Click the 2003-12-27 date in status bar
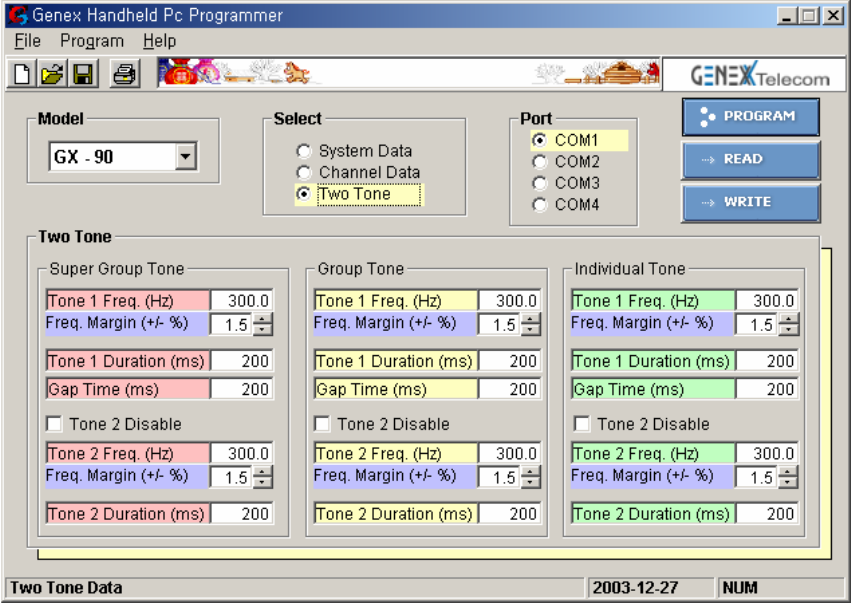The image size is (851, 603). point(635,588)
